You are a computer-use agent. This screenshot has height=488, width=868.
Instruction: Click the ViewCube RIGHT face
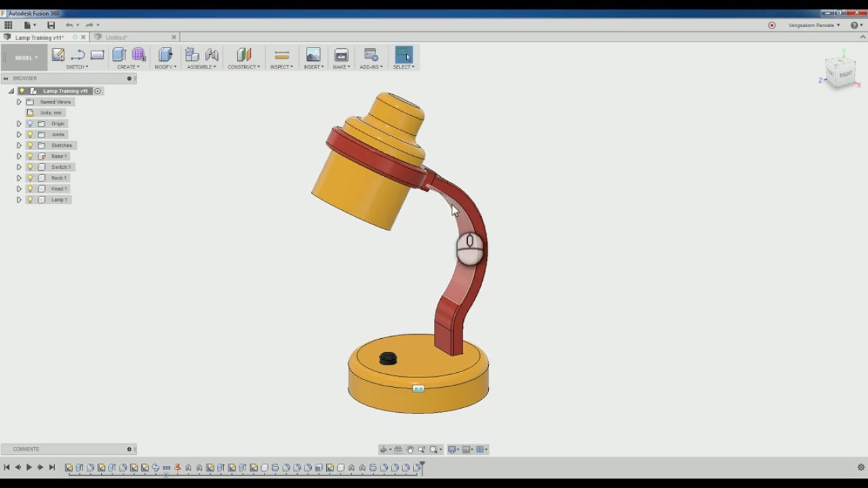[845, 74]
